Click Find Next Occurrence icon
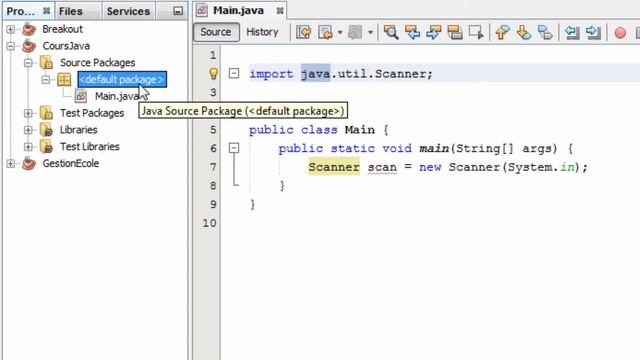640x360 pixels. (433, 32)
